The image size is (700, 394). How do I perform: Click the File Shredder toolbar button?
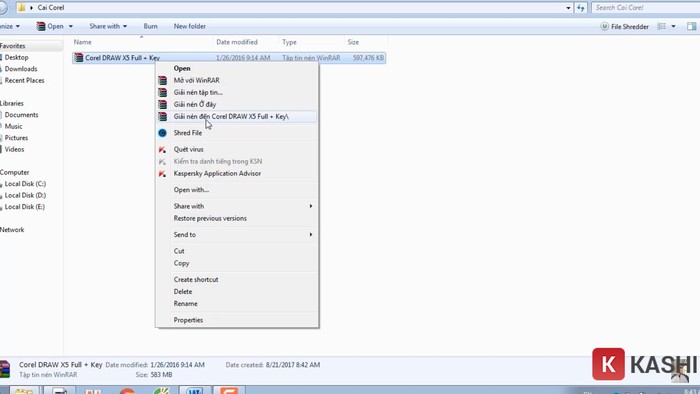point(625,27)
